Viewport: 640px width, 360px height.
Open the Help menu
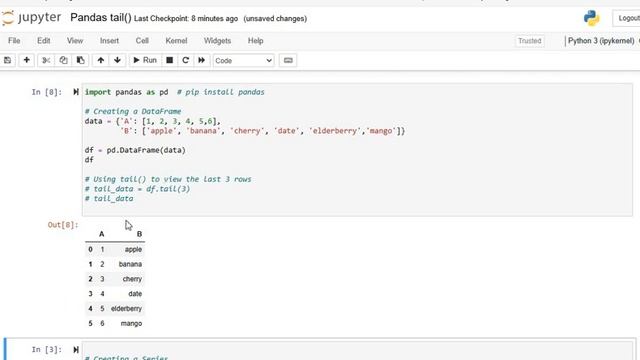click(256, 41)
